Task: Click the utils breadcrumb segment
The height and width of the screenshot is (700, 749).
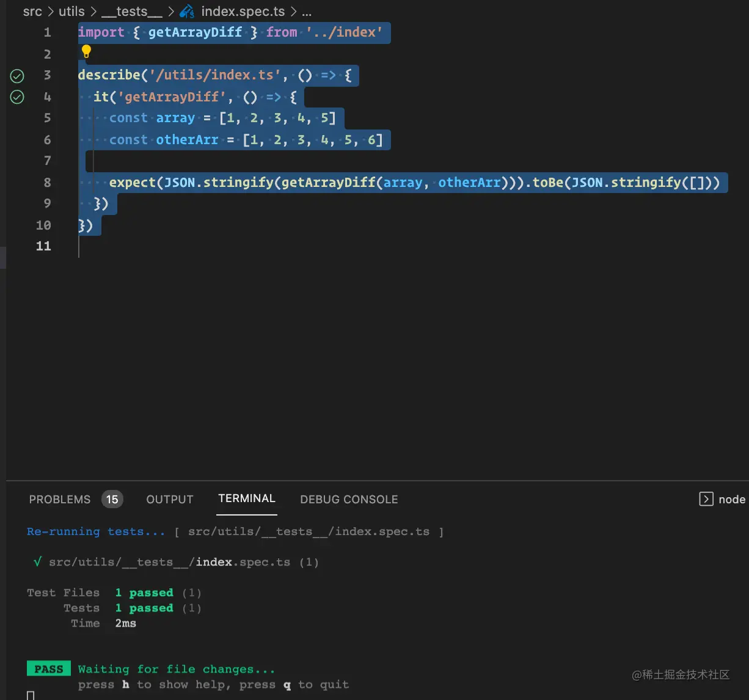Action: (x=71, y=12)
